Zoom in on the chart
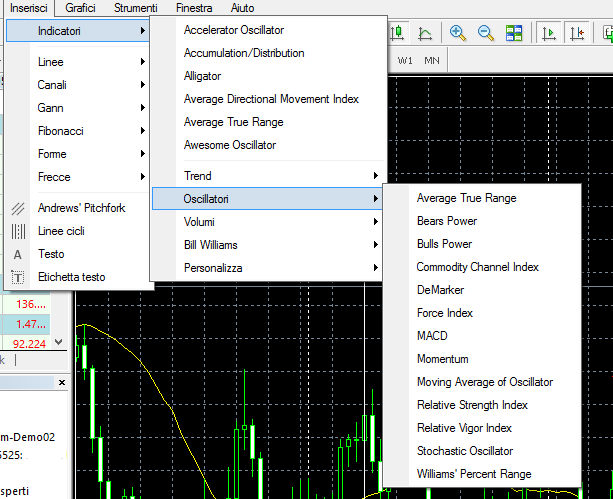613x499 pixels. point(457,33)
